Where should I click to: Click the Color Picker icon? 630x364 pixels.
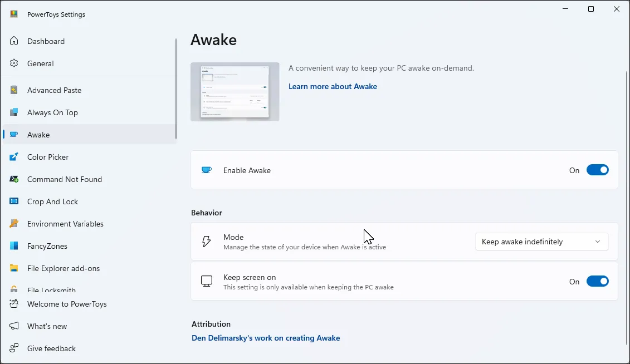pyautogui.click(x=14, y=157)
